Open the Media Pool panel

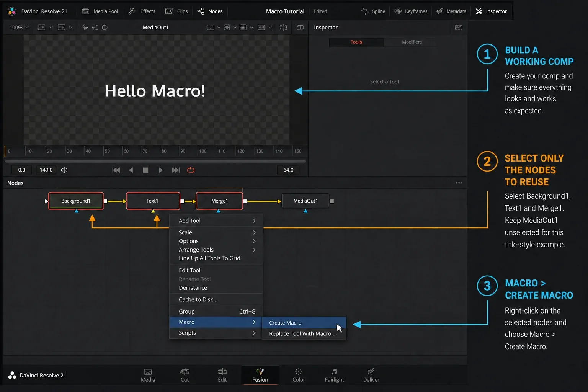pyautogui.click(x=100, y=11)
